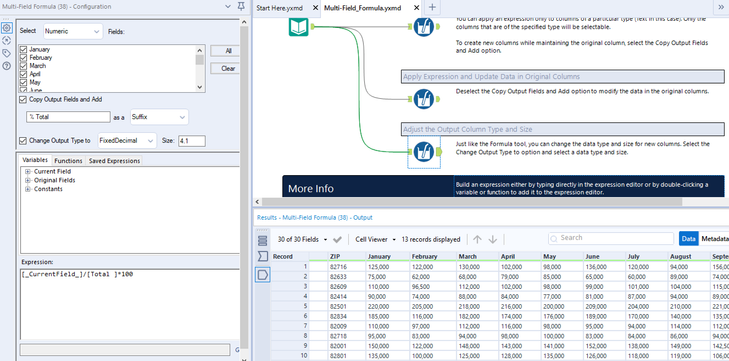
Task: Click the Size 4.1 input field
Action: tap(192, 140)
